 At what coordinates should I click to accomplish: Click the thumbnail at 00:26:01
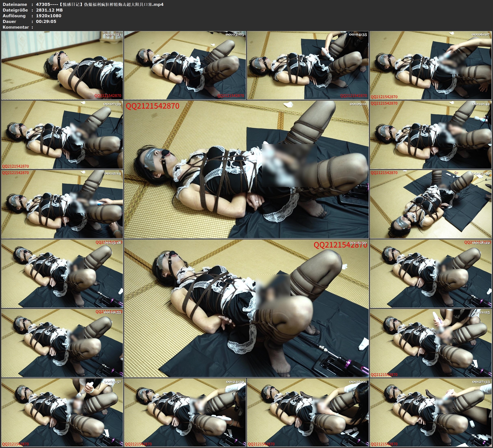coord(308,412)
